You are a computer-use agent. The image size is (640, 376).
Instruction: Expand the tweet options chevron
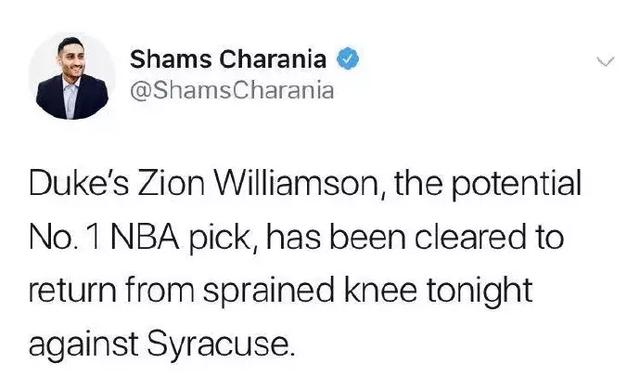coord(605,62)
